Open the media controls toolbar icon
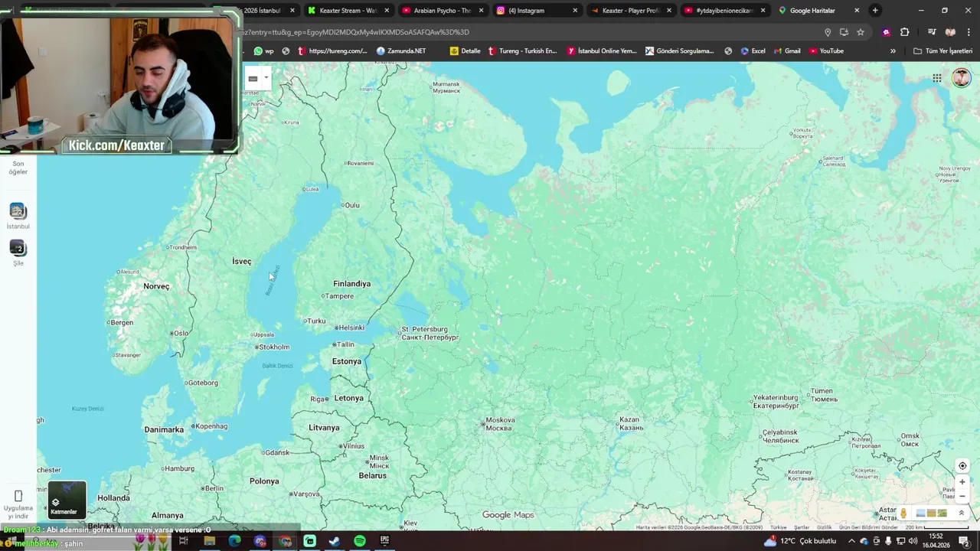 932,32
